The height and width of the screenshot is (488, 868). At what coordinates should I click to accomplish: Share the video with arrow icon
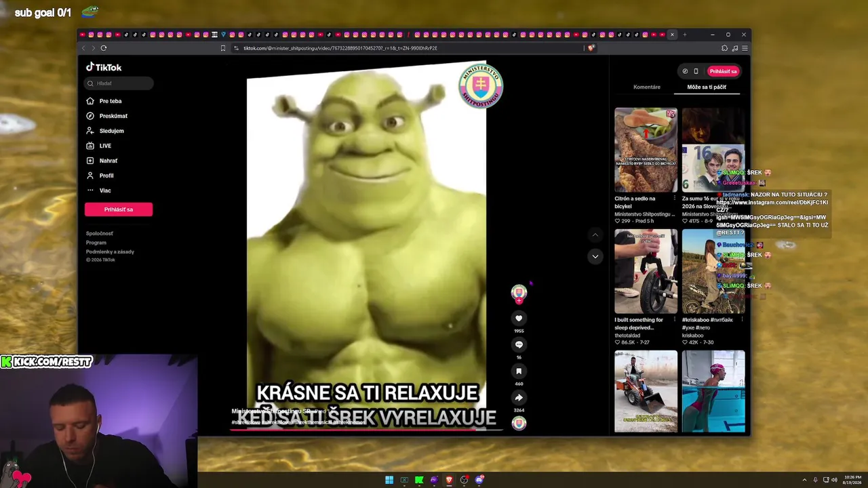pos(519,397)
